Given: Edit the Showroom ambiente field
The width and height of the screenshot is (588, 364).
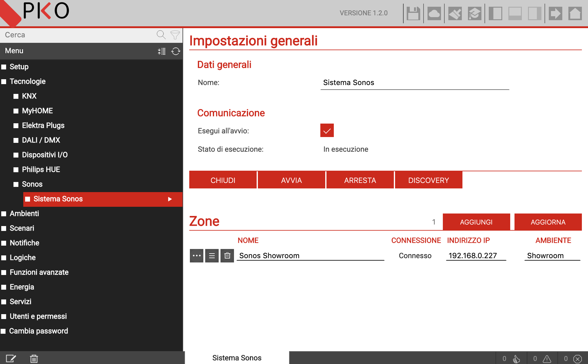Looking at the screenshot, I should coord(552,255).
